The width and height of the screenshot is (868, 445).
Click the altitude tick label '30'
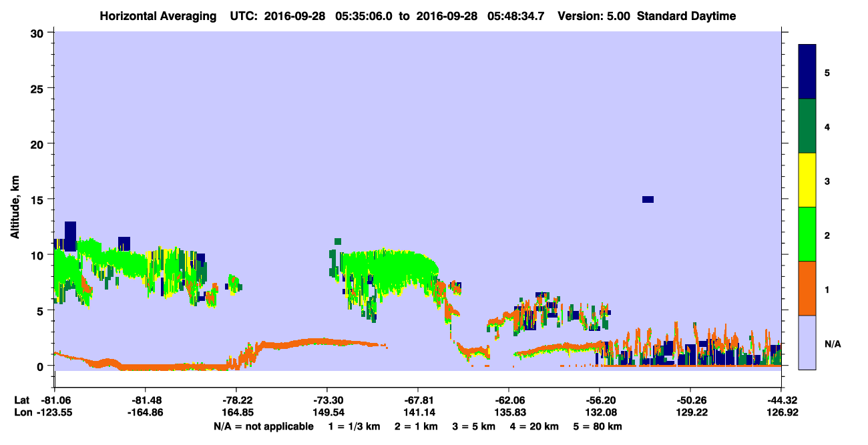pos(39,33)
